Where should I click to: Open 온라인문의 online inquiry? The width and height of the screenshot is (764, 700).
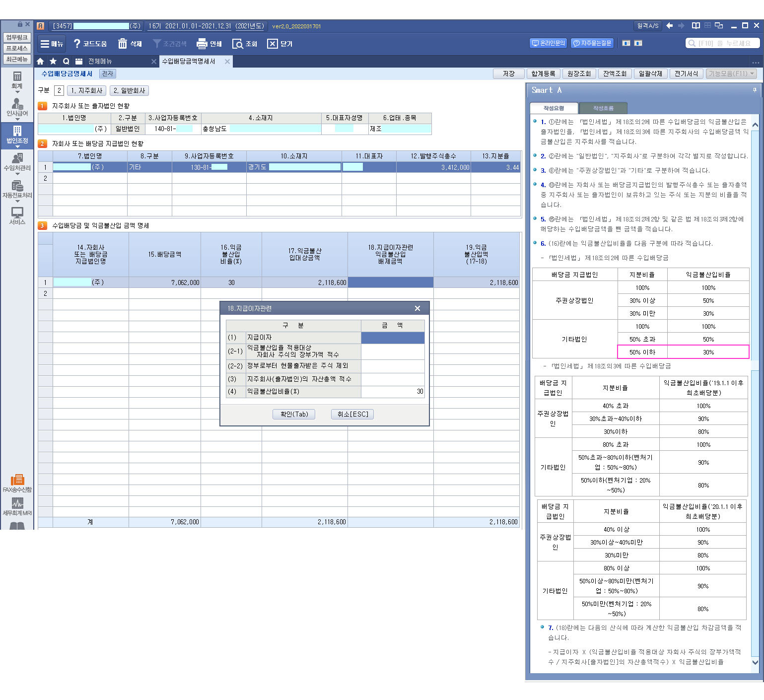pos(549,43)
